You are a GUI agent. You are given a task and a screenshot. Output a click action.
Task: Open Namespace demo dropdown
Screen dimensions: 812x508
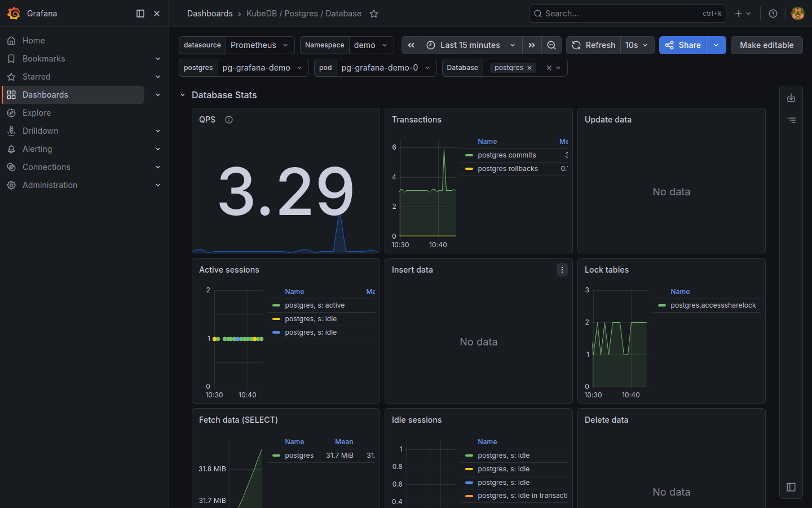[371, 45]
